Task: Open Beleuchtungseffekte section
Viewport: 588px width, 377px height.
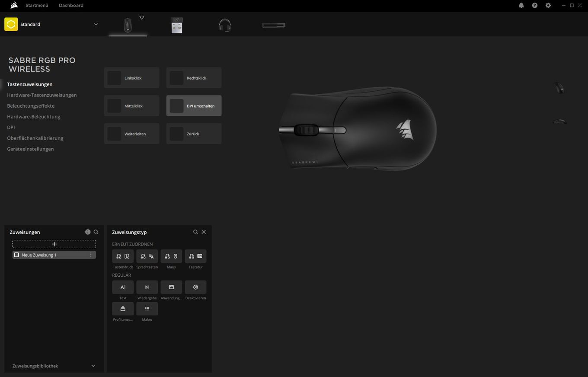Action: pos(31,106)
